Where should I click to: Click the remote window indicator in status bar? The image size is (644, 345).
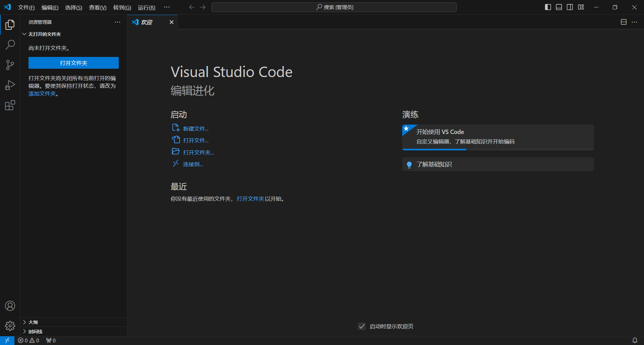tap(7, 340)
